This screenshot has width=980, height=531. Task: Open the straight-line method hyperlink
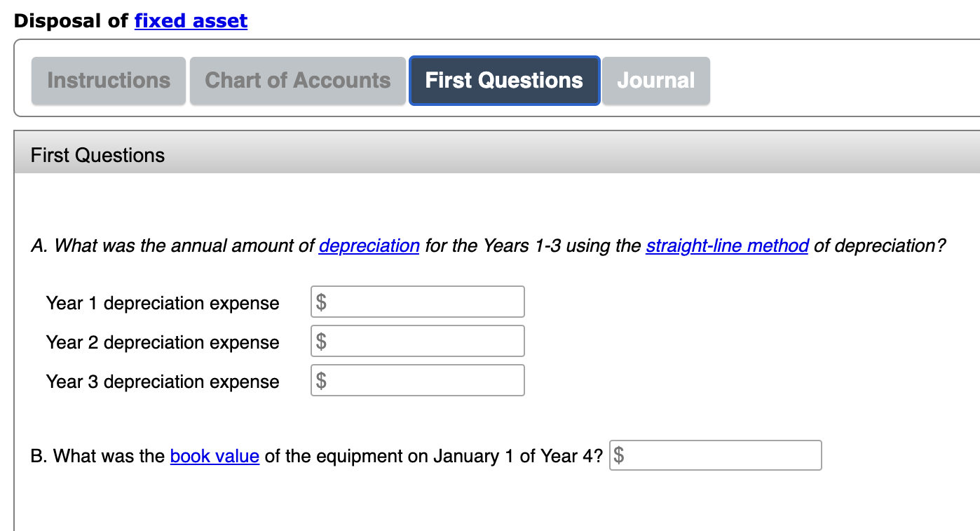click(x=727, y=246)
